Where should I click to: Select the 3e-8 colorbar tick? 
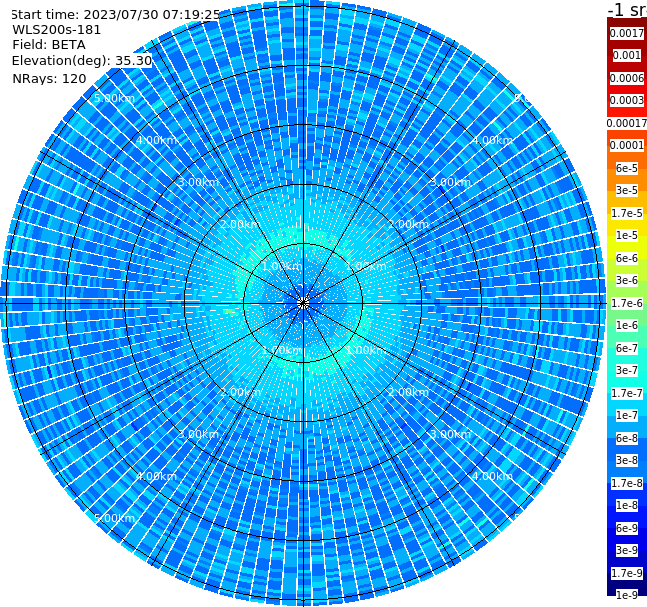point(627,460)
